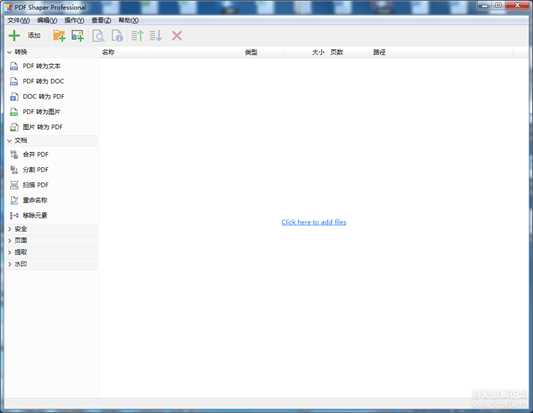Close the PDF Shaper Professional window
The width and height of the screenshot is (533, 413).
pos(518,5)
